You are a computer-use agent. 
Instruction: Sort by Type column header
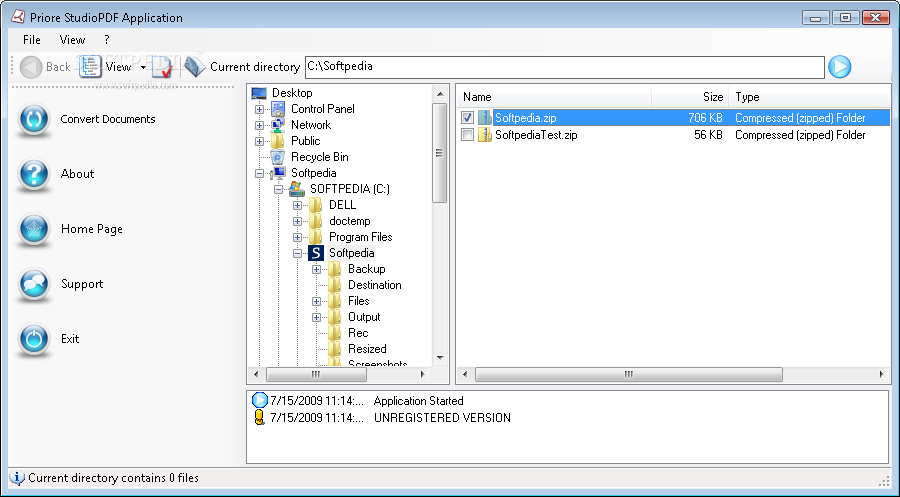tap(809, 97)
